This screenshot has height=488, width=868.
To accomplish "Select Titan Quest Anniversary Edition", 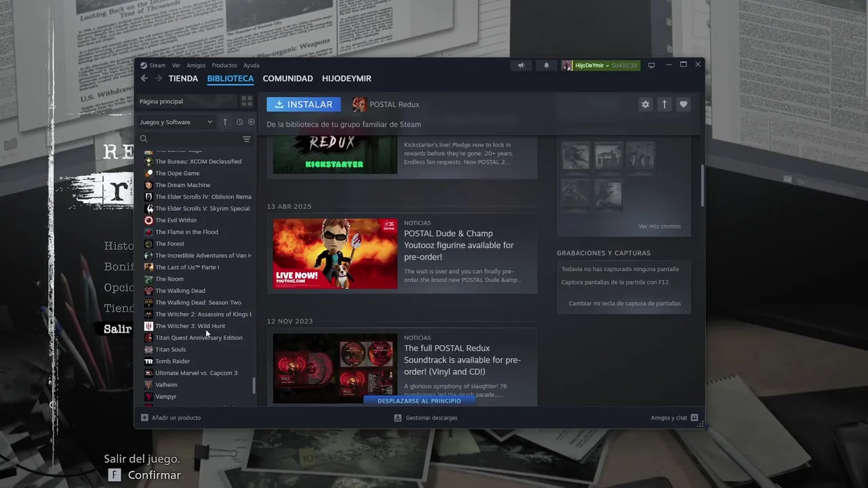I will click(199, 338).
